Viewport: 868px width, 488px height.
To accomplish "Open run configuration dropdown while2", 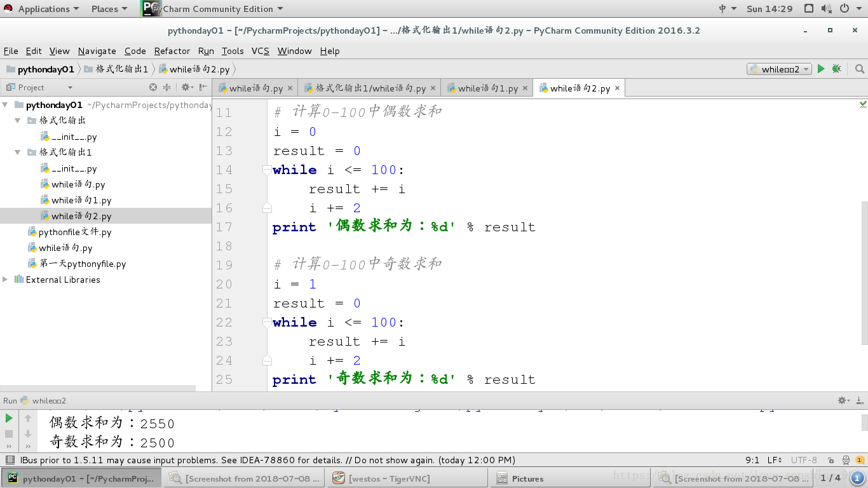I will tap(779, 69).
